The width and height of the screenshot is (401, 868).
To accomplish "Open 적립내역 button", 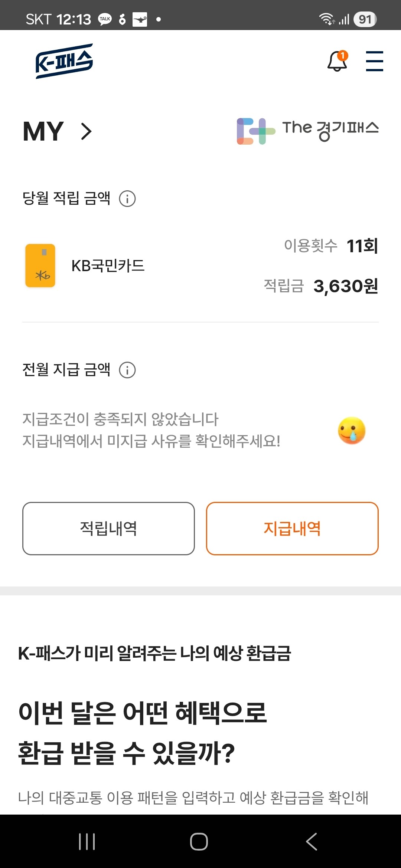I will coord(108,528).
